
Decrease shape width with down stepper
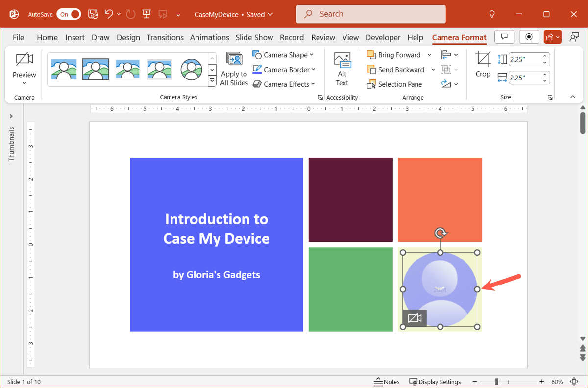click(x=545, y=80)
